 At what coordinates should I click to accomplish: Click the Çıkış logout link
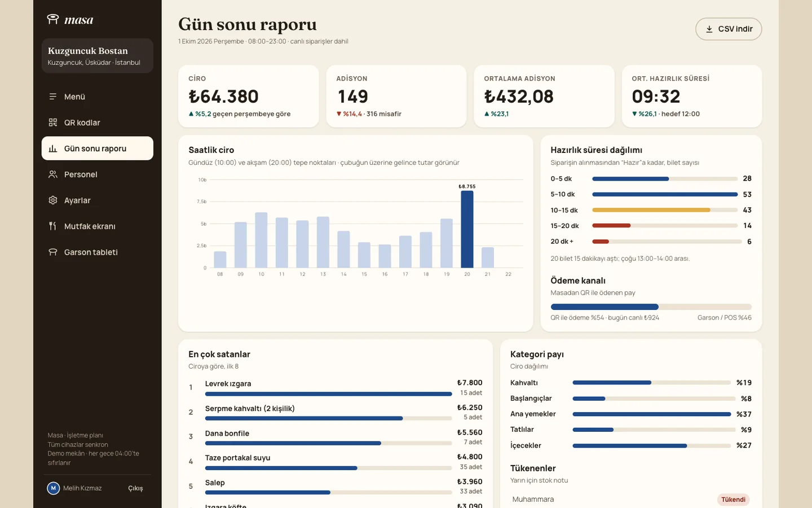click(135, 488)
